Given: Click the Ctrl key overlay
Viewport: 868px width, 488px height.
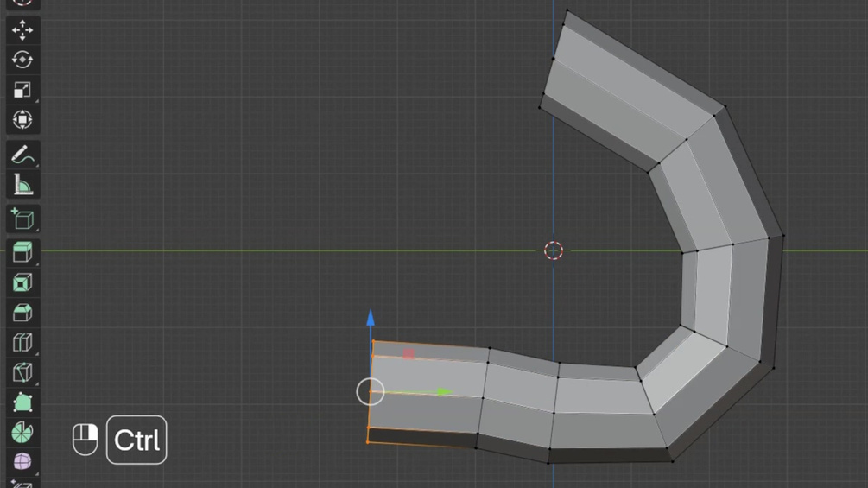Looking at the screenshot, I should [136, 440].
